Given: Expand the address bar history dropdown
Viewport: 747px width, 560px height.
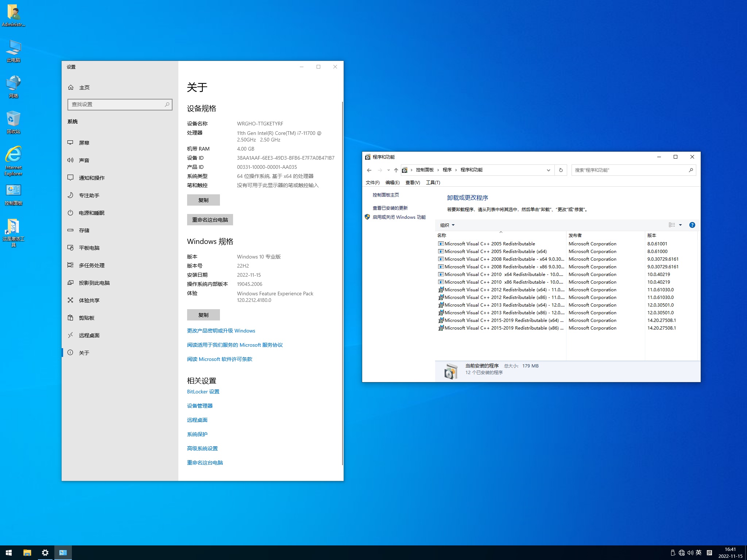Looking at the screenshot, I should coord(548,170).
